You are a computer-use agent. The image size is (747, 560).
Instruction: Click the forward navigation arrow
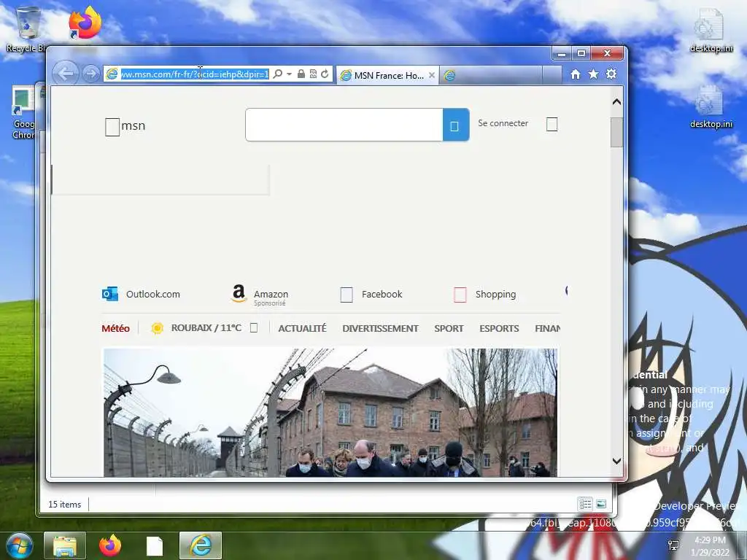point(90,74)
